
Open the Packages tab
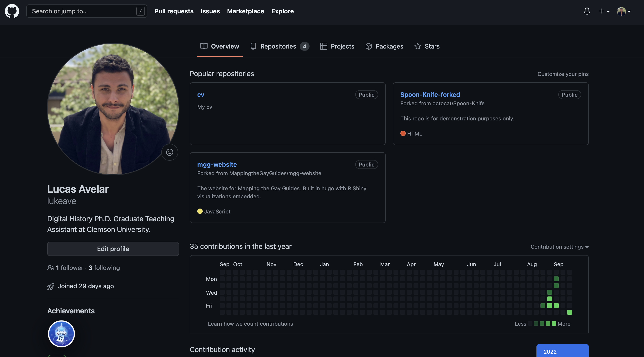(384, 46)
